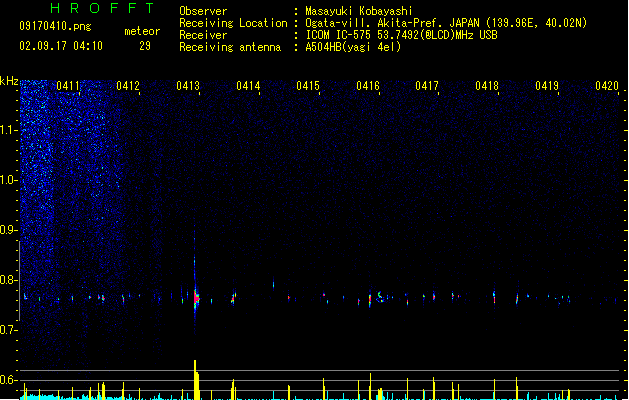Click the date stamp 02.09.17 04:10

[61, 46]
